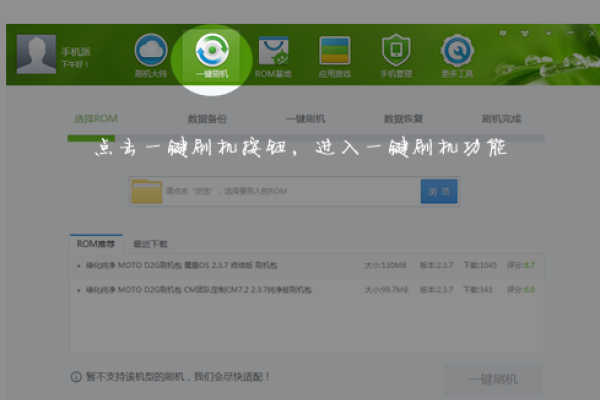Image resolution: width=600 pixels, height=400 pixels.
Task: Switch to the ROM推荐 tab
Action: [x=96, y=244]
